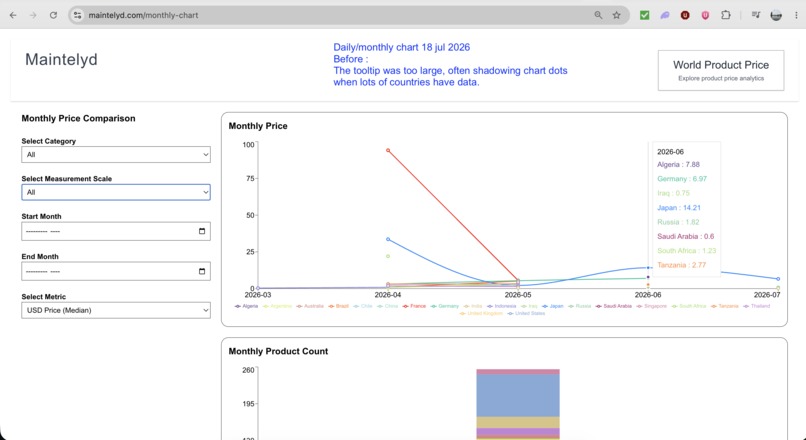The width and height of the screenshot is (806, 440).
Task: Focus the Start Month input field
Action: click(116, 231)
